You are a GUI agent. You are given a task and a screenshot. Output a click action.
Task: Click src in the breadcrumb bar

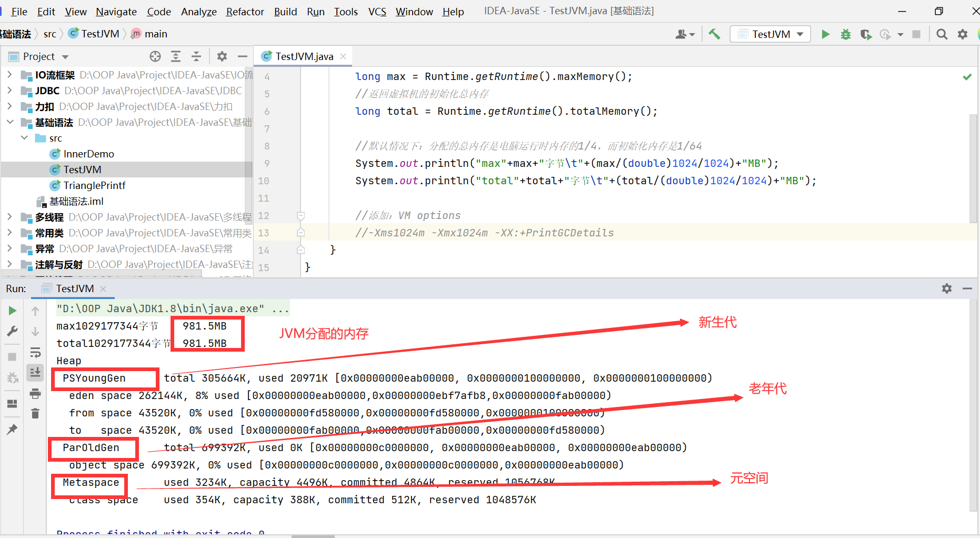[50, 34]
